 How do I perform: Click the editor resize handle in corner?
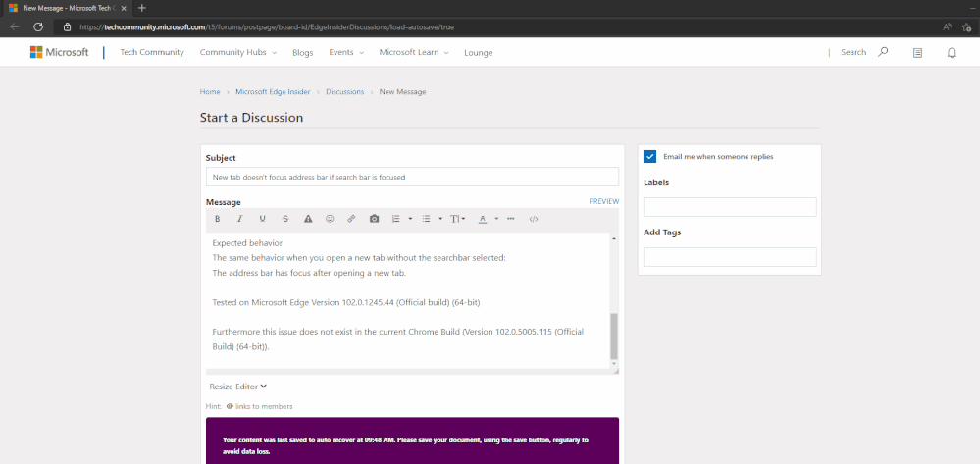[x=616, y=372]
